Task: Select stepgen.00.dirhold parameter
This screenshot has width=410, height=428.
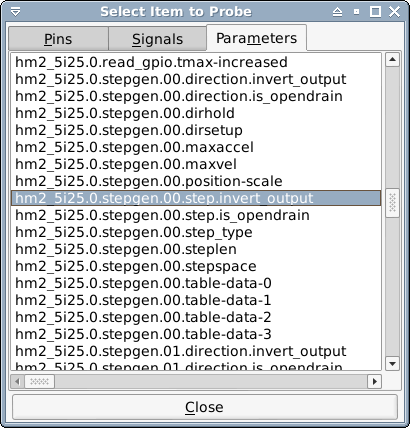Action: click(x=196, y=113)
